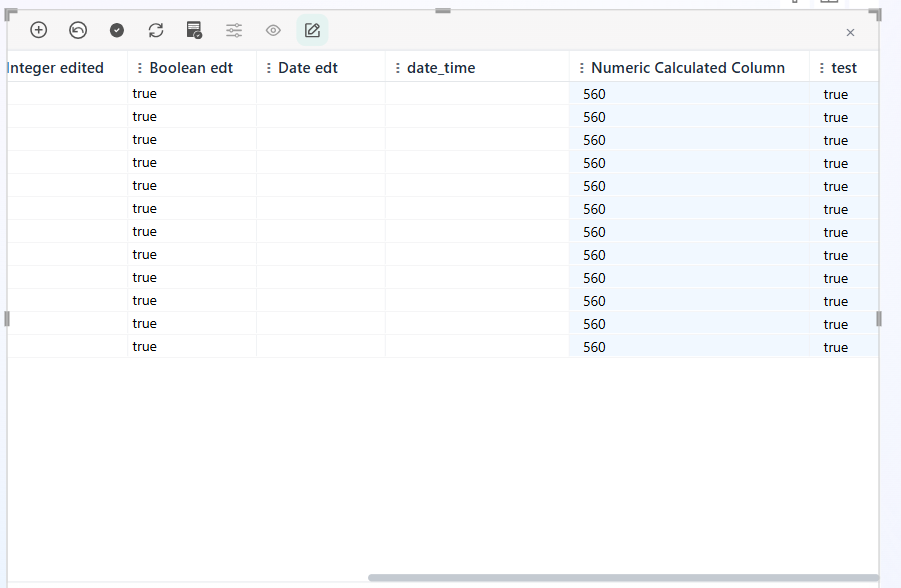901x588 pixels.
Task: Click the horizontal scrollbar thumb
Action: (x=623, y=578)
